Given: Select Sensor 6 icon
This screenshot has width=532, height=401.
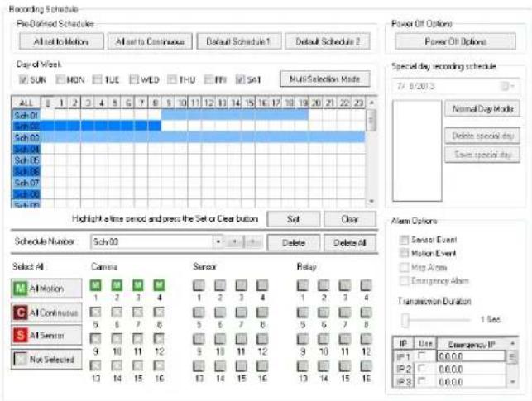Looking at the screenshot, I should point(220,313).
